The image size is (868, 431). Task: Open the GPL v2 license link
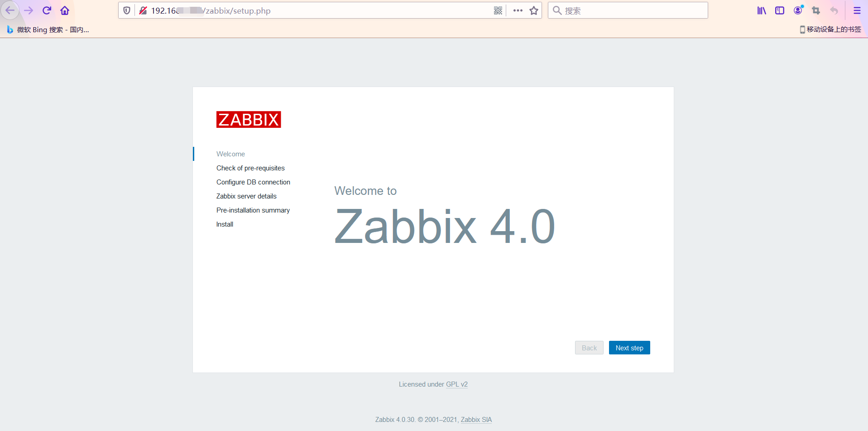457,384
